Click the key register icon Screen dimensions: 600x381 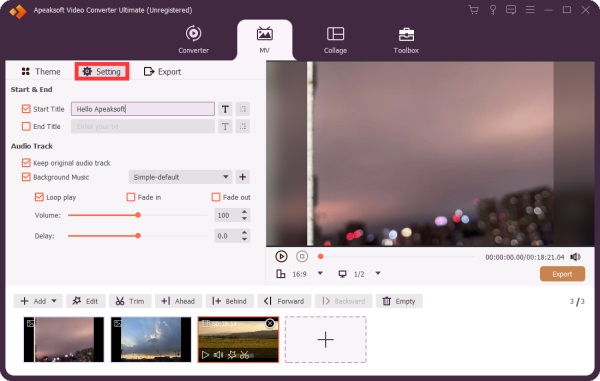click(x=493, y=10)
